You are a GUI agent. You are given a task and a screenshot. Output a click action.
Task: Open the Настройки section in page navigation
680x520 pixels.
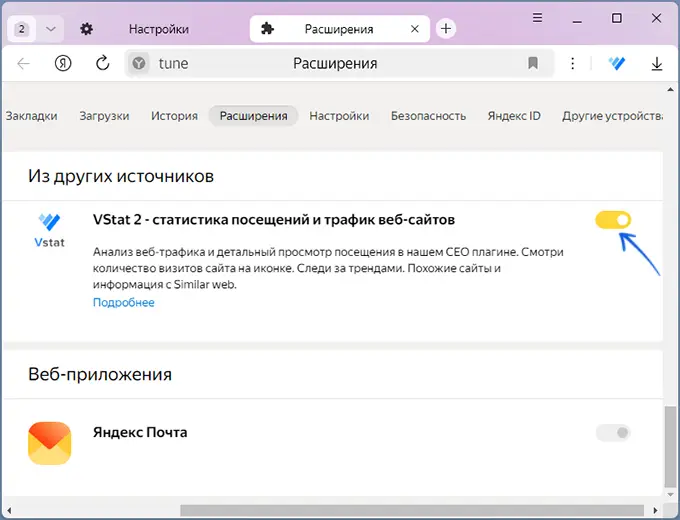pyautogui.click(x=339, y=116)
